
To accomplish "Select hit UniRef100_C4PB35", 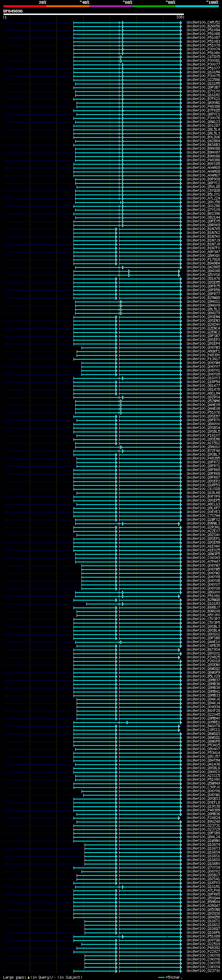I will pos(203,646).
